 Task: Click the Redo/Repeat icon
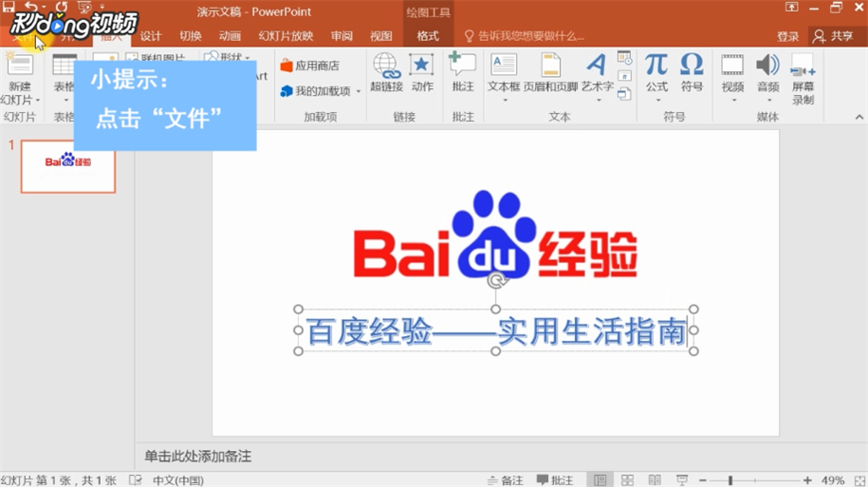pyautogui.click(x=62, y=7)
